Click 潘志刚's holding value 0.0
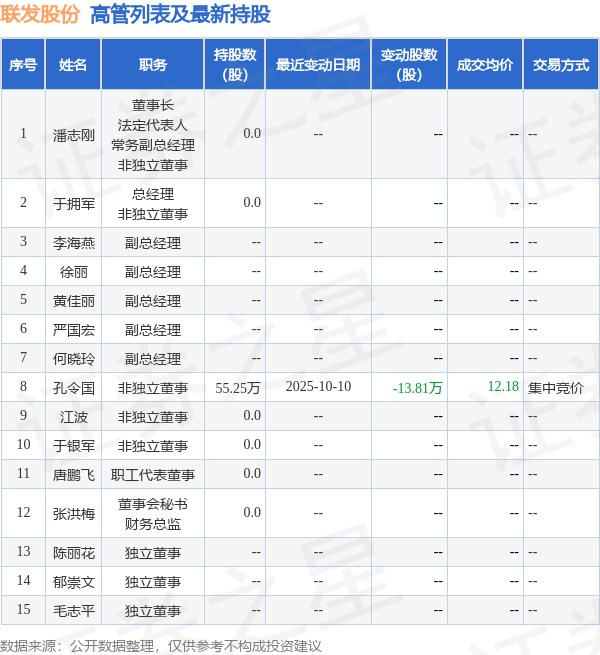Viewport: 600px width, 655px height. [252, 133]
